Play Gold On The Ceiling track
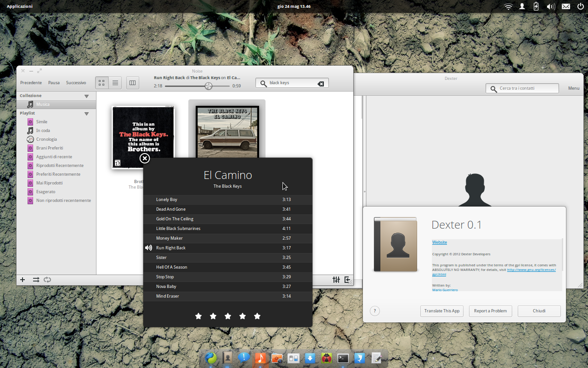588x368 pixels. (x=228, y=219)
